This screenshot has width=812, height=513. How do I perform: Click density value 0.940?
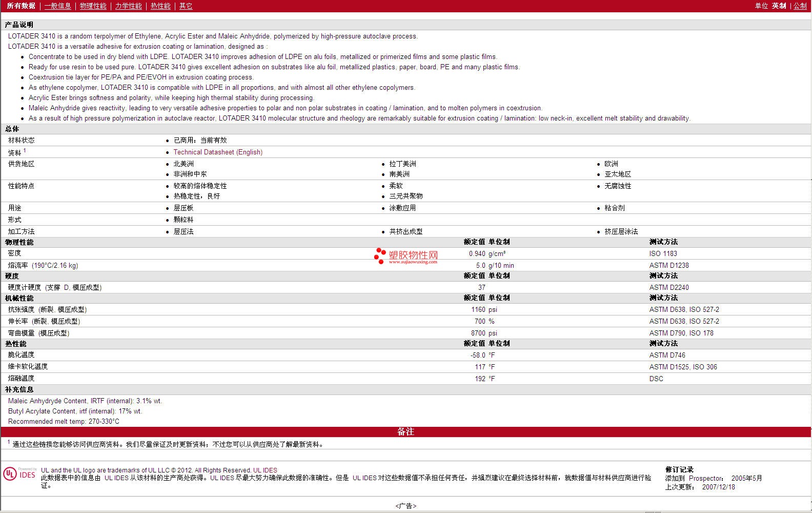click(x=477, y=253)
